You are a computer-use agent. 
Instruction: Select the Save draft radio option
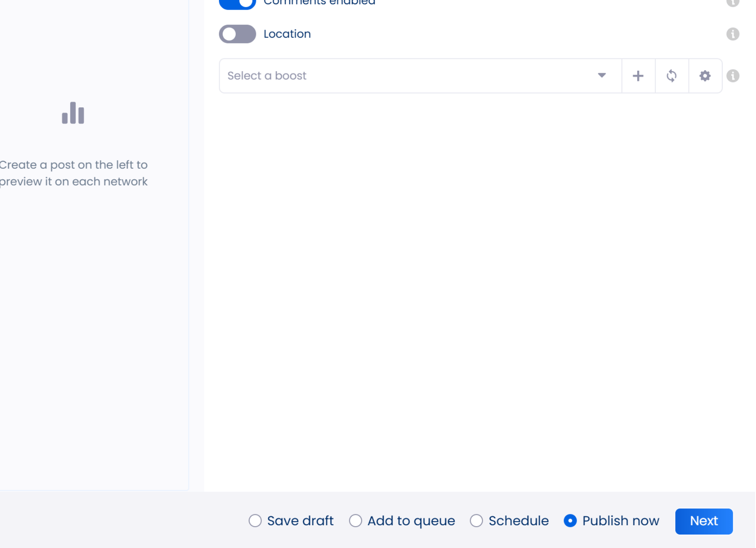(255, 521)
